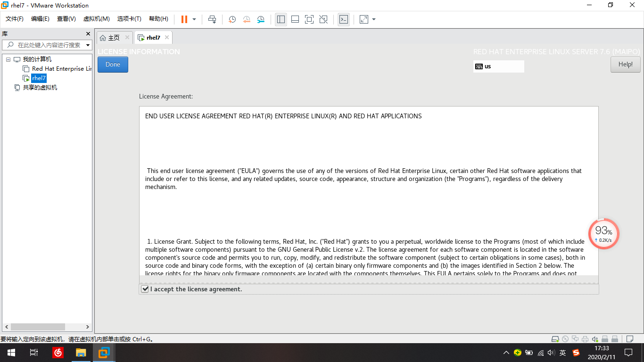This screenshot has height=362, width=644.
Task: Click the printer status bar icon
Action: click(585, 339)
